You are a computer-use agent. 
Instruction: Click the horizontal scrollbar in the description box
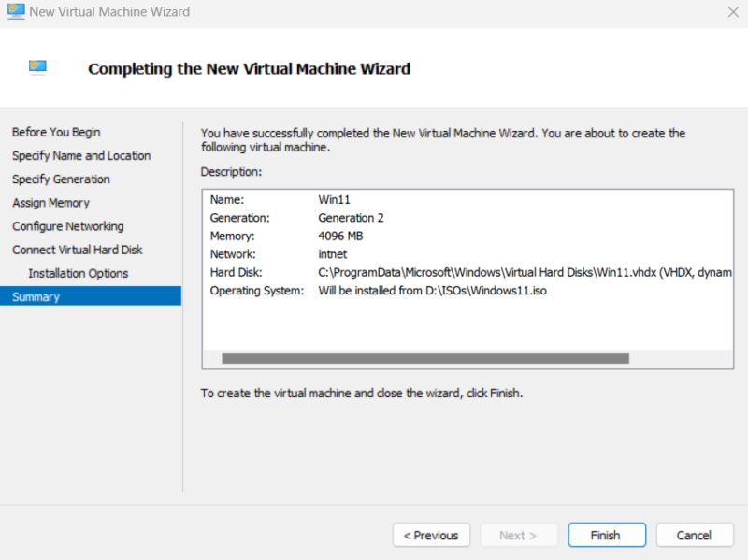click(425, 358)
